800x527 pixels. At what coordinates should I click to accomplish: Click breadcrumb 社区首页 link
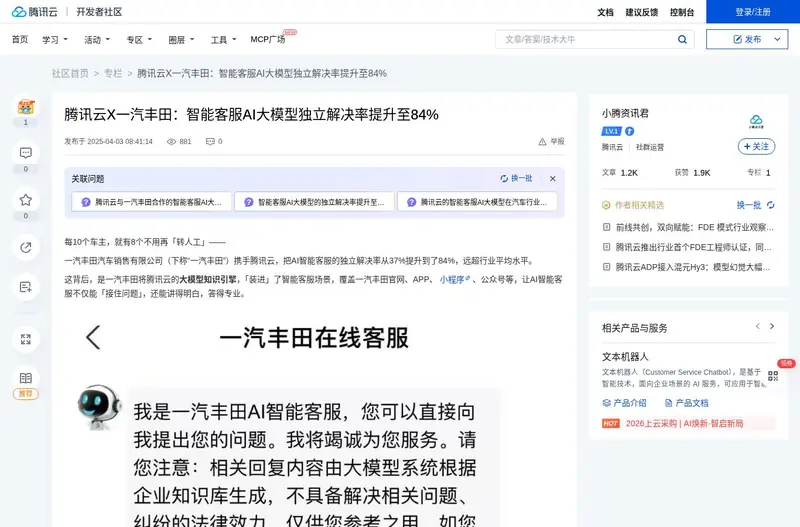tap(70, 73)
